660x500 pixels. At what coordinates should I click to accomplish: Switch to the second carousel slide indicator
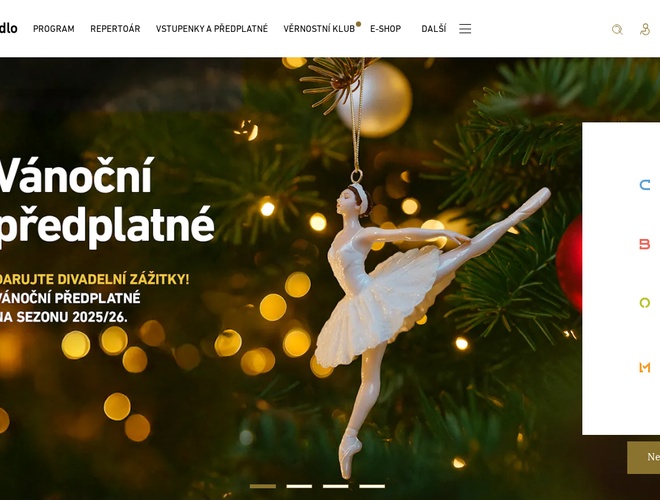299,486
